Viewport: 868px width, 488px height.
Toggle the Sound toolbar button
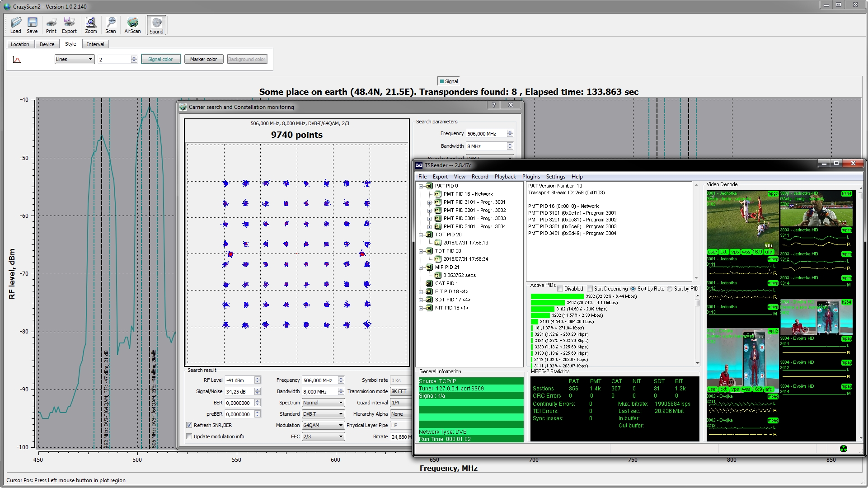coord(156,25)
